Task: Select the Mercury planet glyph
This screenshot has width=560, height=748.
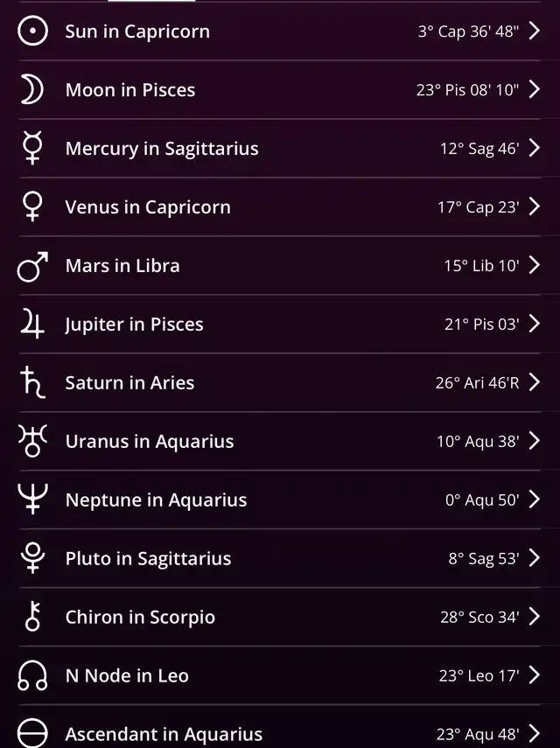Action: pyautogui.click(x=32, y=148)
